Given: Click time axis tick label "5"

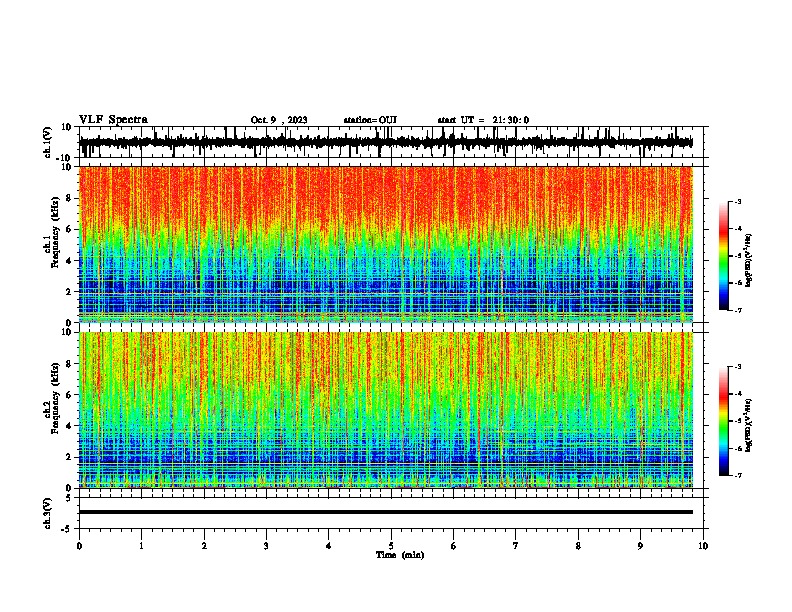Looking at the screenshot, I should 391,546.
